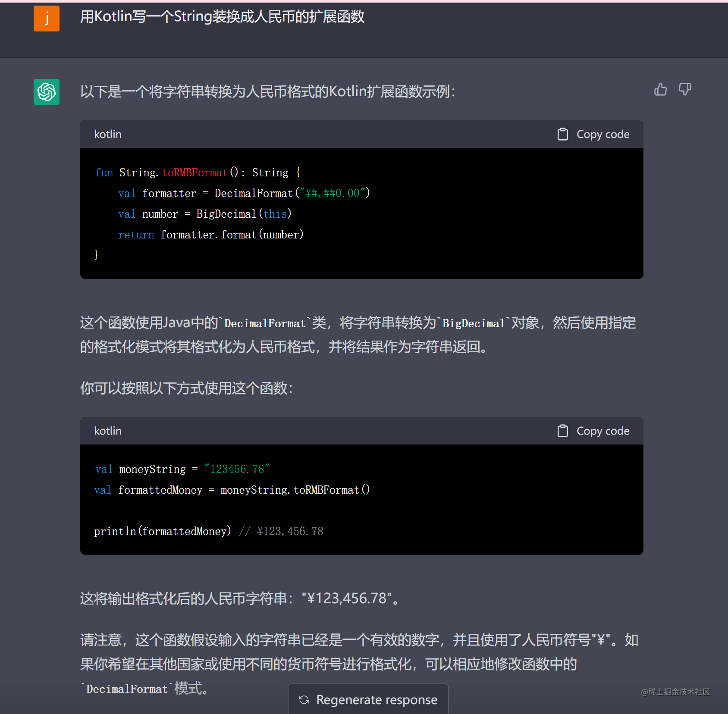Click the refresh icon in Regenerate response
Screen dimensions: 728x714
[304, 700]
